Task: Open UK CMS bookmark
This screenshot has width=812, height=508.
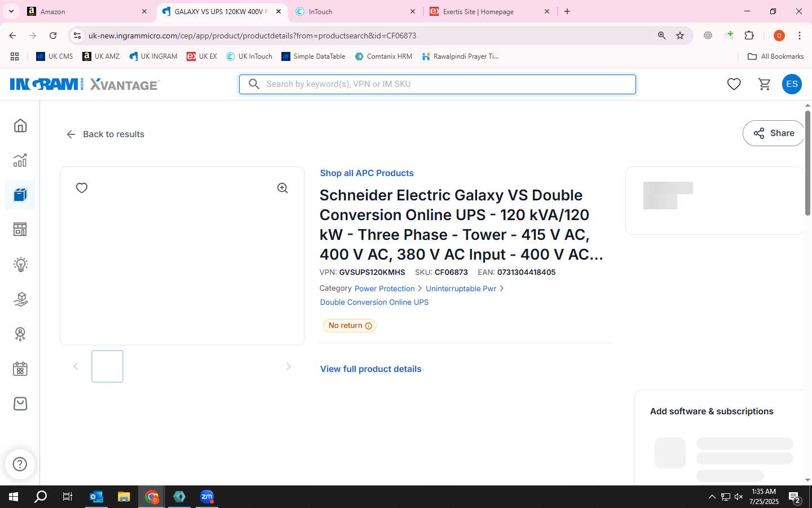Action: [55, 56]
